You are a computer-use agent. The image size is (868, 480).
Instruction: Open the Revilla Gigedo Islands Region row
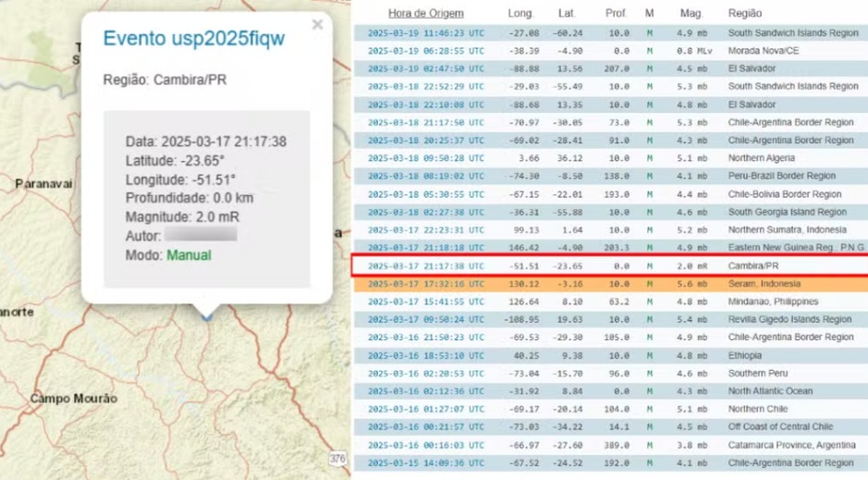pyautogui.click(x=610, y=320)
